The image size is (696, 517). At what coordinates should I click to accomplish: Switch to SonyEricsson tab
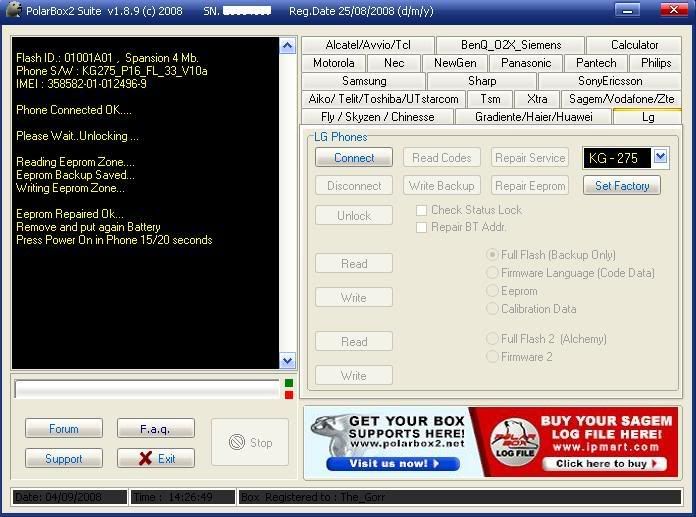point(609,81)
